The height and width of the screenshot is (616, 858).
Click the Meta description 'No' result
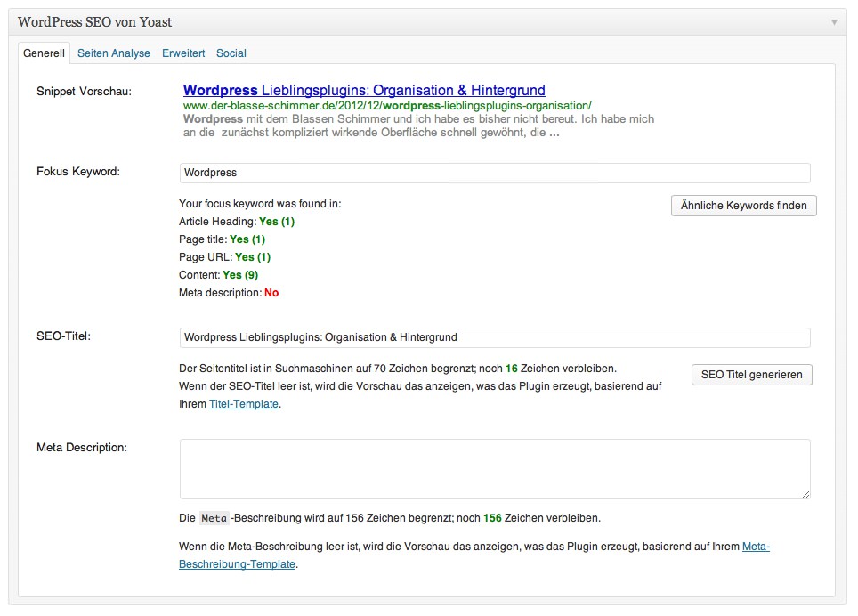[271, 293]
